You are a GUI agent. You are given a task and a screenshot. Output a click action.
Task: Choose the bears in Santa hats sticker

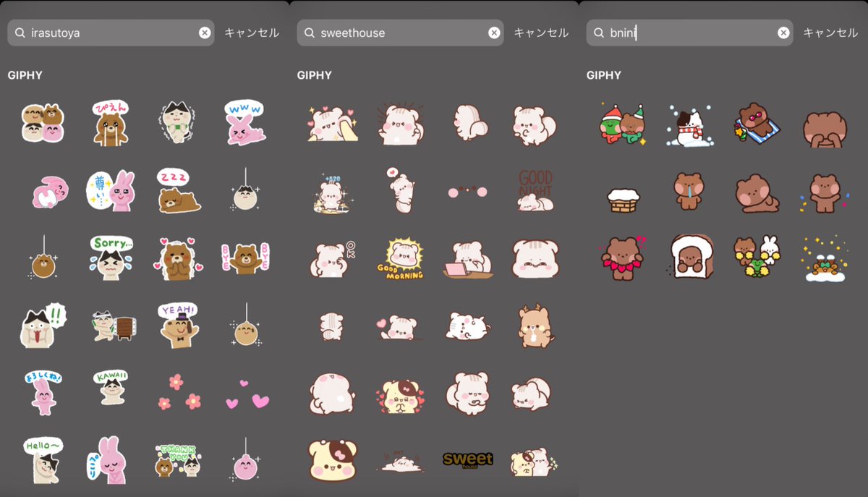[x=622, y=124]
